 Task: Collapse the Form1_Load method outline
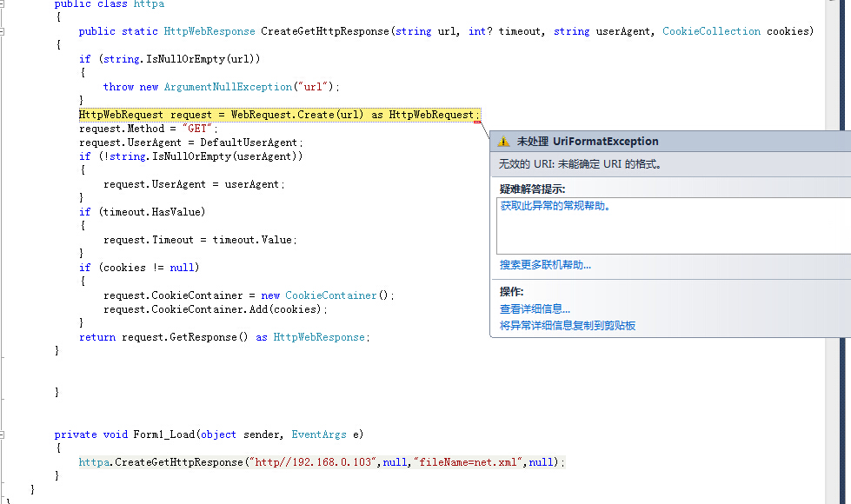point(2,434)
